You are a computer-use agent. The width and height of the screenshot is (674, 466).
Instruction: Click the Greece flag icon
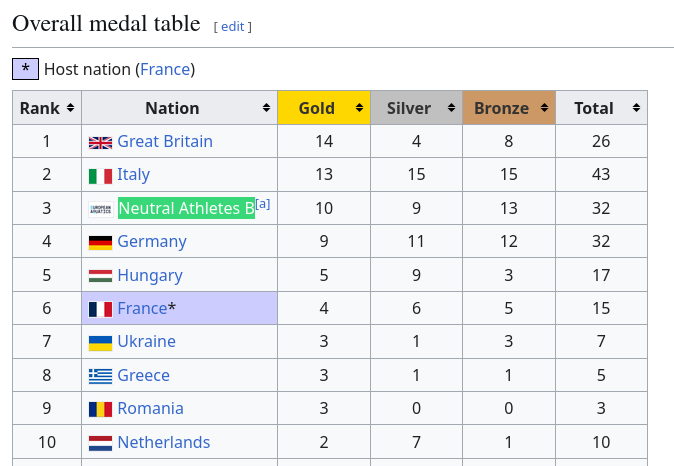[100, 376]
